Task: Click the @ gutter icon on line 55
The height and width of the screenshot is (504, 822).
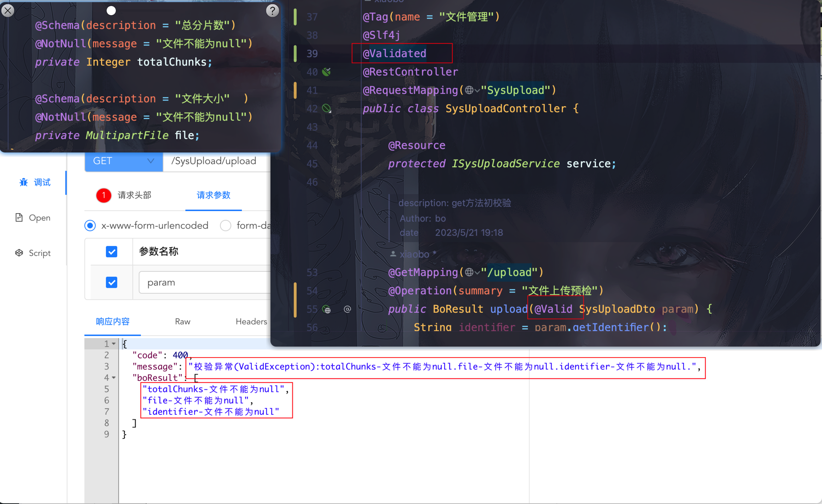Action: (347, 309)
